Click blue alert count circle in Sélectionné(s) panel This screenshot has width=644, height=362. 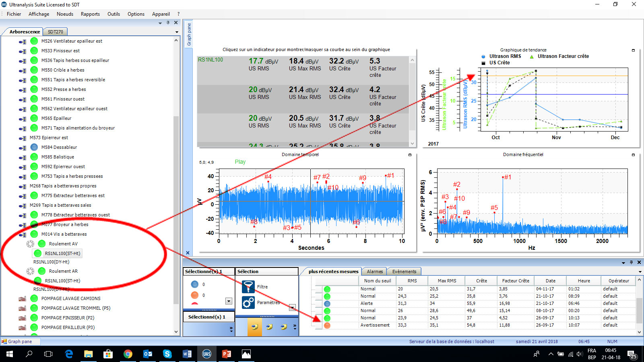pyautogui.click(x=194, y=284)
